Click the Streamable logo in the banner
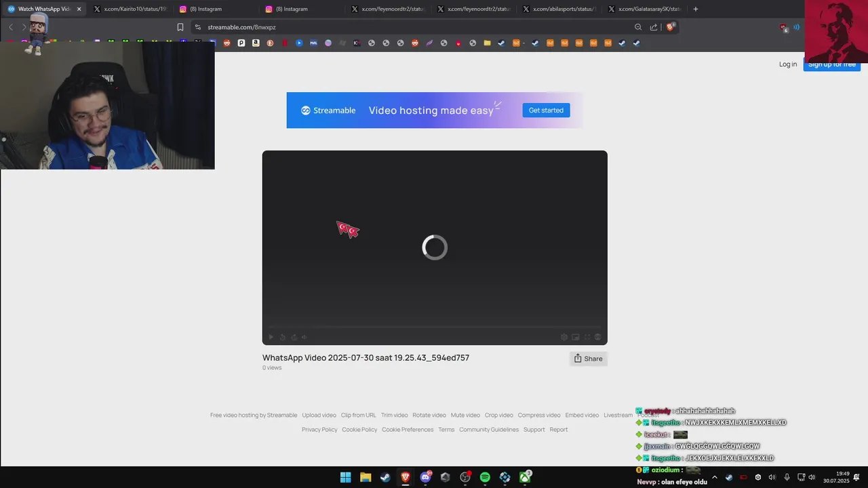This screenshot has width=868, height=488. [x=328, y=110]
